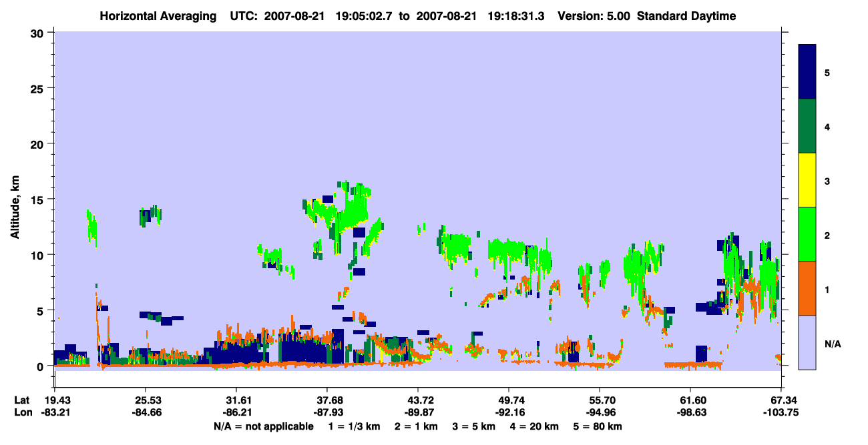Click the legend text '3 = 5 km'

[x=475, y=426]
